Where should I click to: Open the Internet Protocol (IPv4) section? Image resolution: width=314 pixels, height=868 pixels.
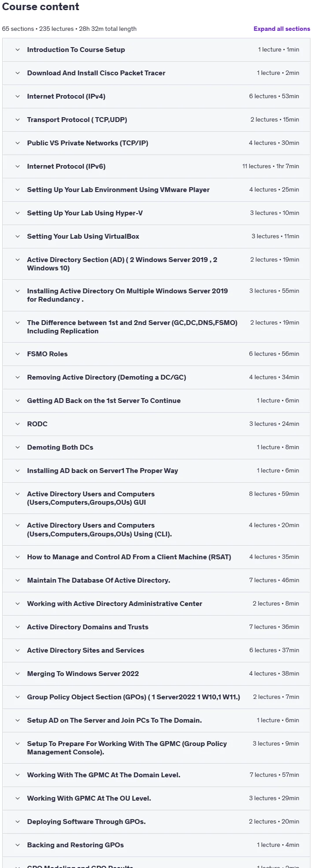click(156, 96)
